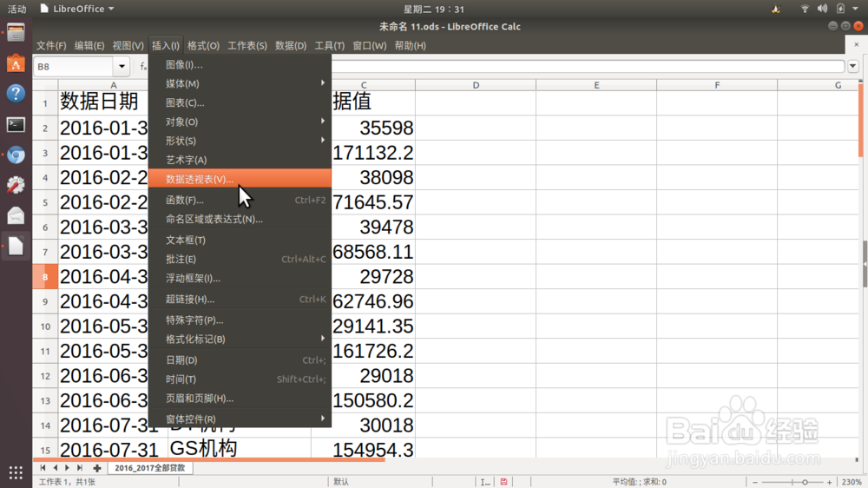The width and height of the screenshot is (868, 488).
Task: Select 批注(E) menu entry
Action: (240, 260)
